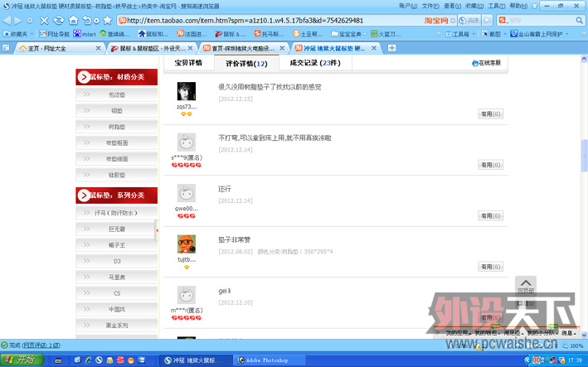Expand the 收藏夹 dropdown arrow
This screenshot has height=367, width=588.
click(x=32, y=34)
